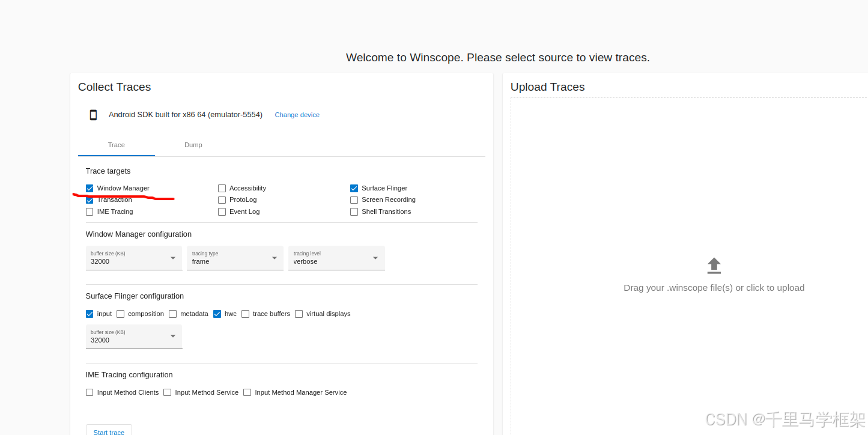Check the Input Method Service option
The image size is (868, 435).
click(x=168, y=392)
